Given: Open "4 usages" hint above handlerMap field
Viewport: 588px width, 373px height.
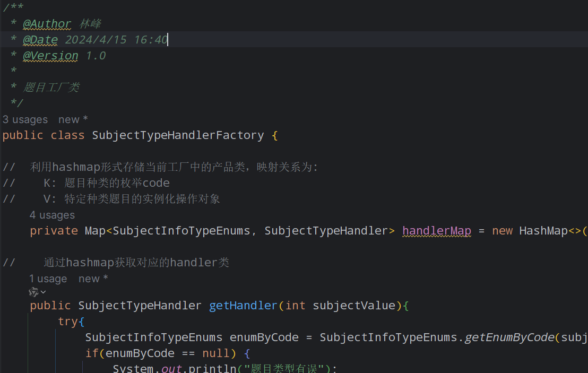Looking at the screenshot, I should pyautogui.click(x=52, y=215).
